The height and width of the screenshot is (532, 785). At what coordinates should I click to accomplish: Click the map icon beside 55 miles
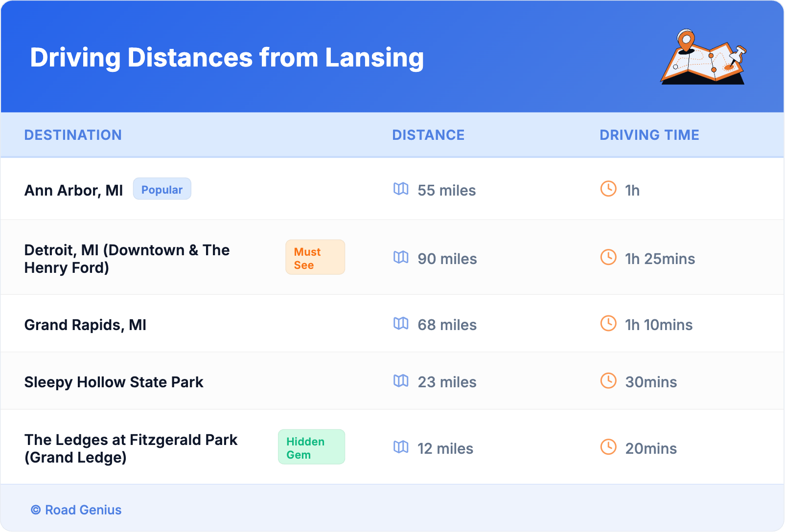401,189
